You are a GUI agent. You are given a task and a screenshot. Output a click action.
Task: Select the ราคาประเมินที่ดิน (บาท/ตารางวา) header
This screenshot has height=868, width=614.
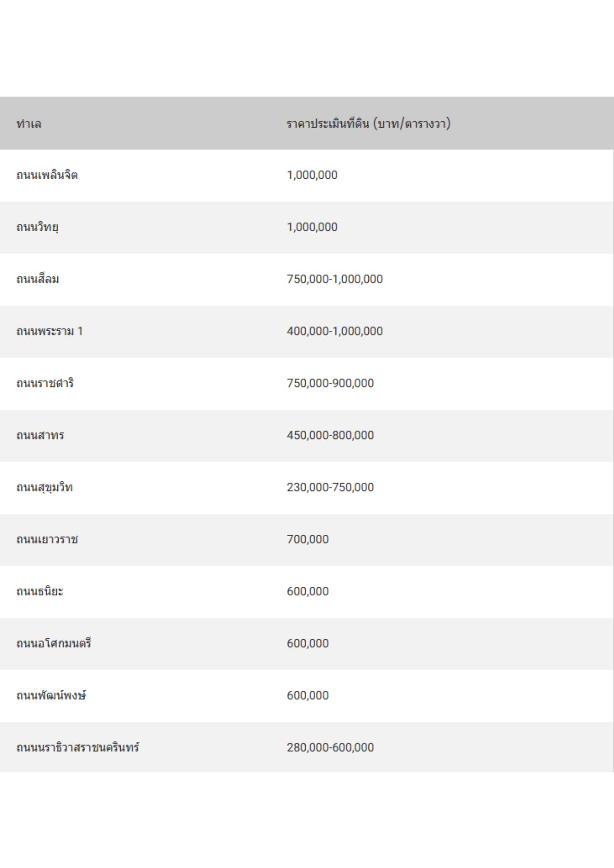pyautogui.click(x=368, y=124)
